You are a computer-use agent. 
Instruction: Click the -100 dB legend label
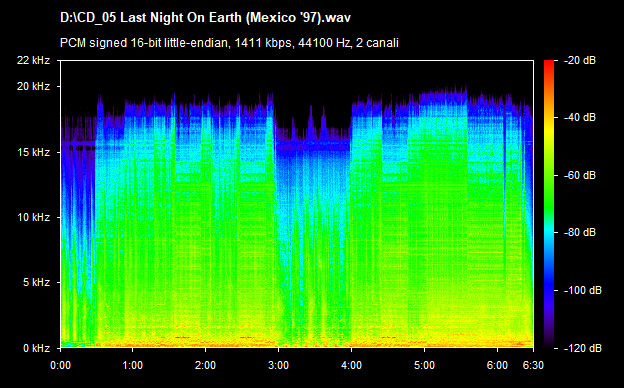pyautogui.click(x=583, y=291)
